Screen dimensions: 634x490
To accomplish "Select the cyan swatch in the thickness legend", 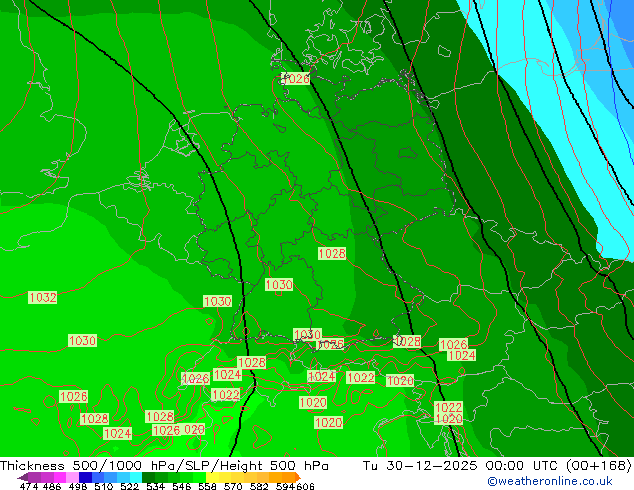I will [136, 477].
